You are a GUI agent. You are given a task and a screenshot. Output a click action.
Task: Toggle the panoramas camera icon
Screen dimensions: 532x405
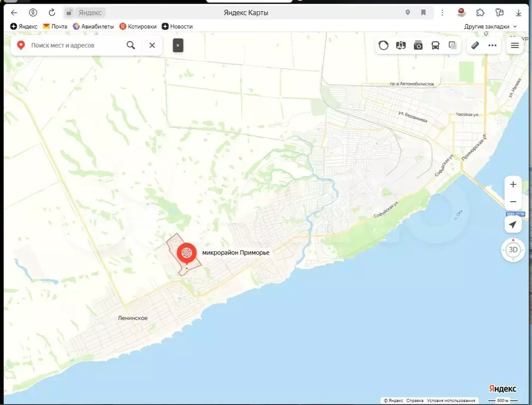418,45
